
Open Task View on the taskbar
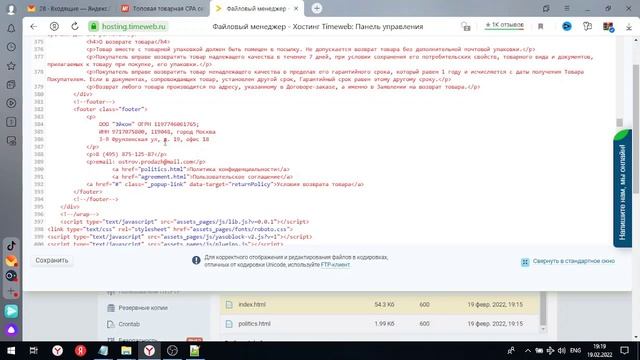coord(33,351)
